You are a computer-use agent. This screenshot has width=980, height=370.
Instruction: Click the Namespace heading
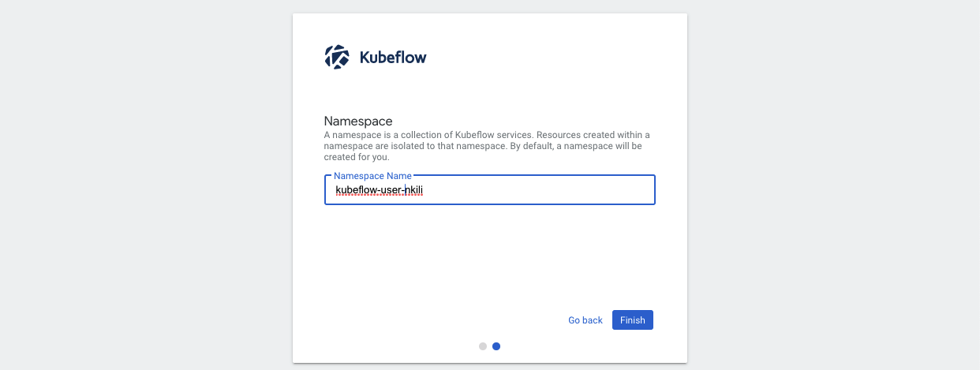tap(358, 121)
